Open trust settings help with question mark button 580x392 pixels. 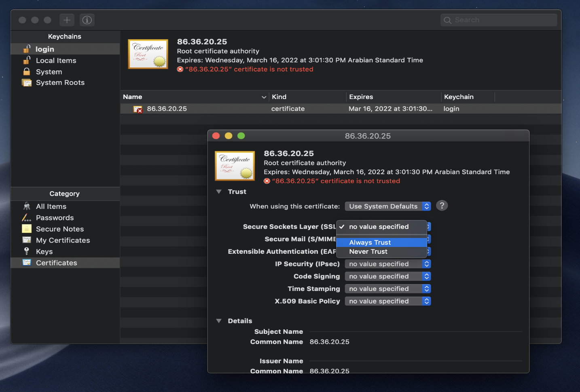442,206
